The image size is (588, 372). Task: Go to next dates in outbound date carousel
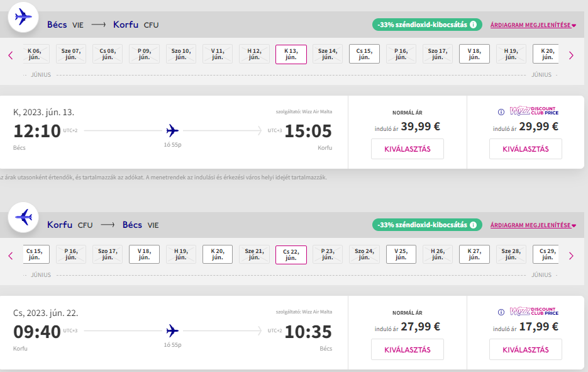[571, 55]
